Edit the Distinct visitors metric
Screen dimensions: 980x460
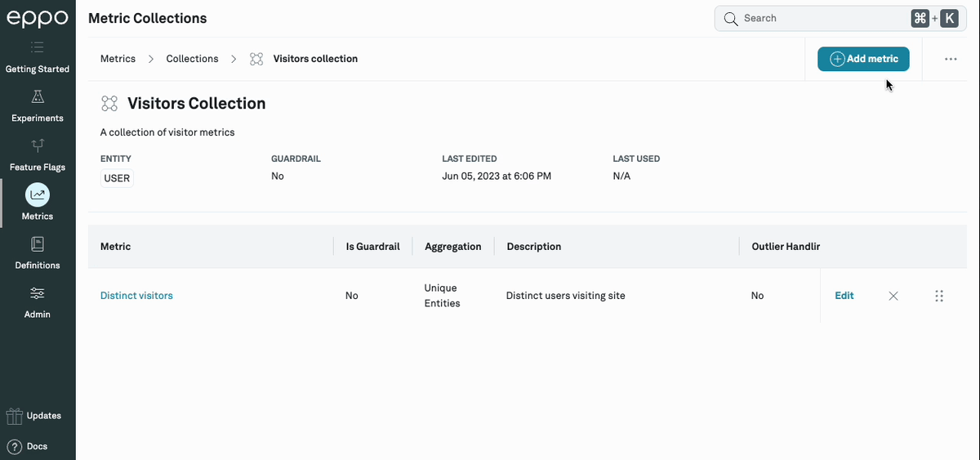tap(844, 296)
